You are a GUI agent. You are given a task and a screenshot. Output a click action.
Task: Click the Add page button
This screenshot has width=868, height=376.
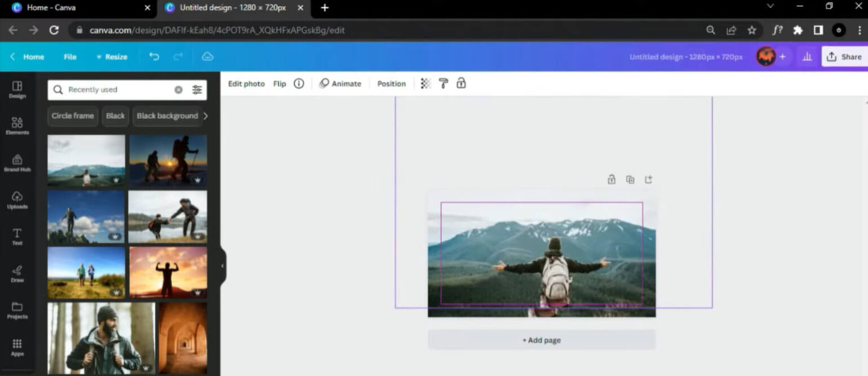point(541,340)
